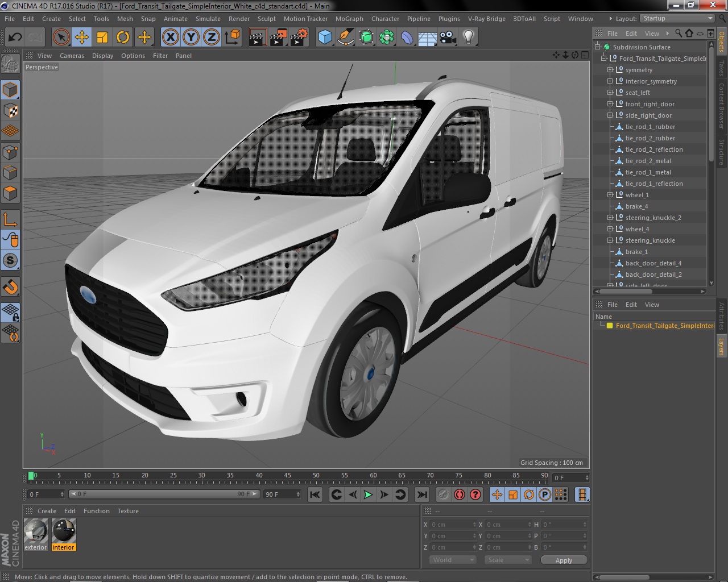Go to end of animation
This screenshot has width=728, height=582.
[x=421, y=494]
